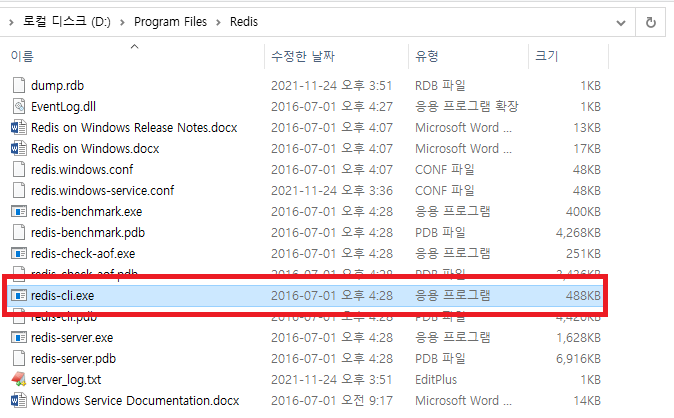Open the address bar history dropdown
674x418 pixels.
[621, 22]
